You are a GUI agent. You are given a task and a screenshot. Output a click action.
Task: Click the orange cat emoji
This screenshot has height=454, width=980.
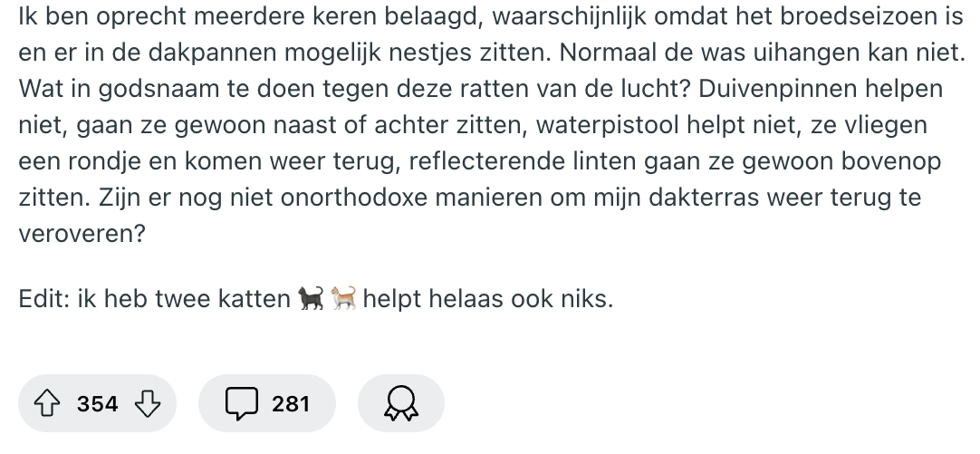pos(345,298)
